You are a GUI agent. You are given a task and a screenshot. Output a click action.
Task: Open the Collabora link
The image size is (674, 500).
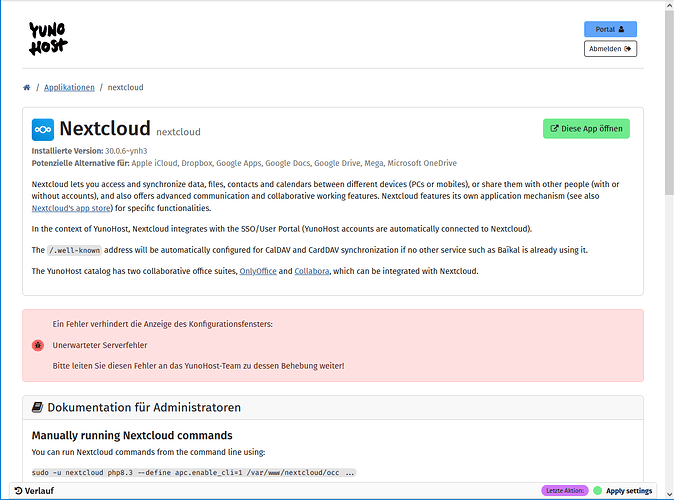[313, 271]
